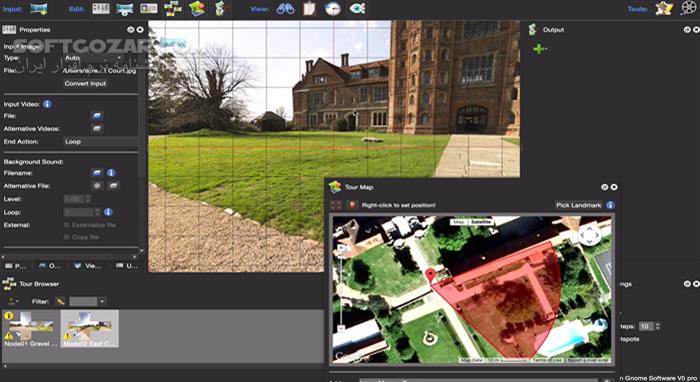The width and height of the screenshot is (700, 382).
Task: Click the map zoom in button
Action: 342,248
